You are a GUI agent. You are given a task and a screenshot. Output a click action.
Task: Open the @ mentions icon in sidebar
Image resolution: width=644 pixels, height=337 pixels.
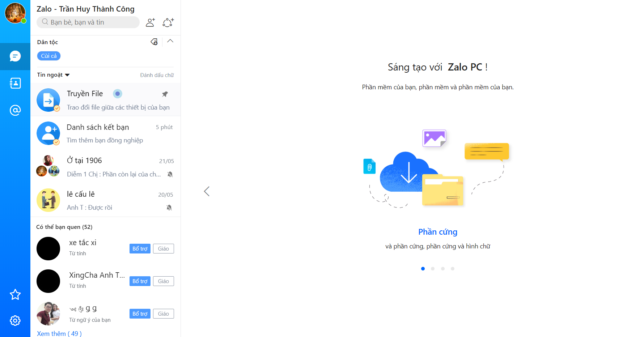[15, 110]
